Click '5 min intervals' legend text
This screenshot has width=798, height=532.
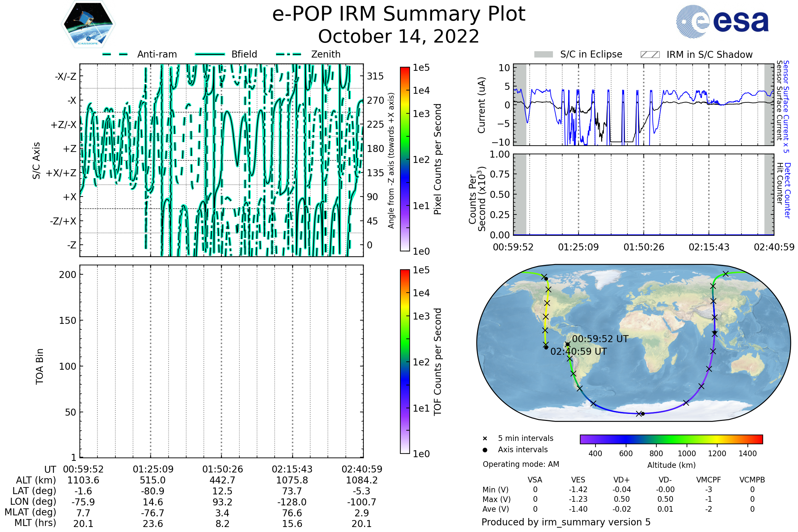pyautogui.click(x=526, y=438)
